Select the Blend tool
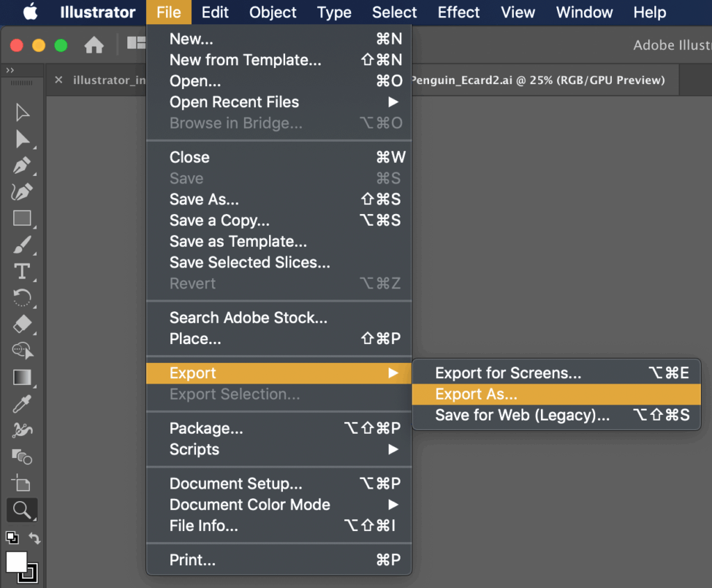The image size is (712, 588). tap(22, 457)
